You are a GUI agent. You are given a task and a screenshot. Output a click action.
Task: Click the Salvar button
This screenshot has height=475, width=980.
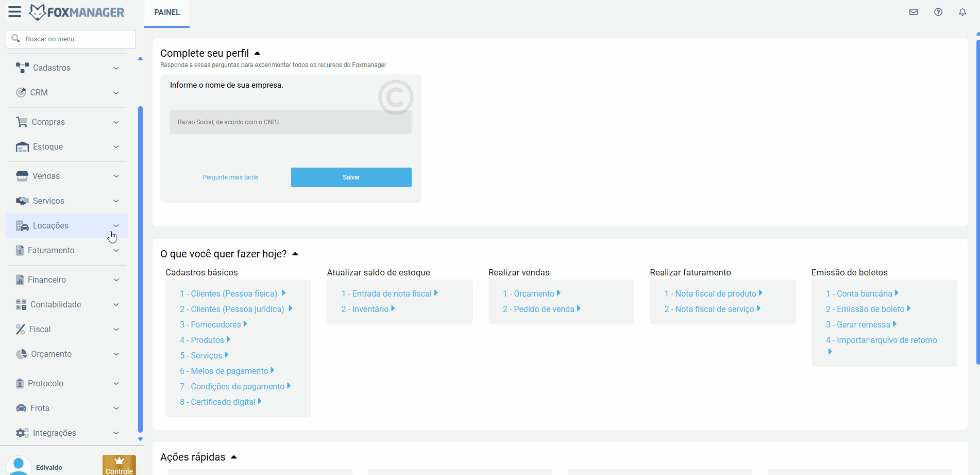[x=351, y=177]
